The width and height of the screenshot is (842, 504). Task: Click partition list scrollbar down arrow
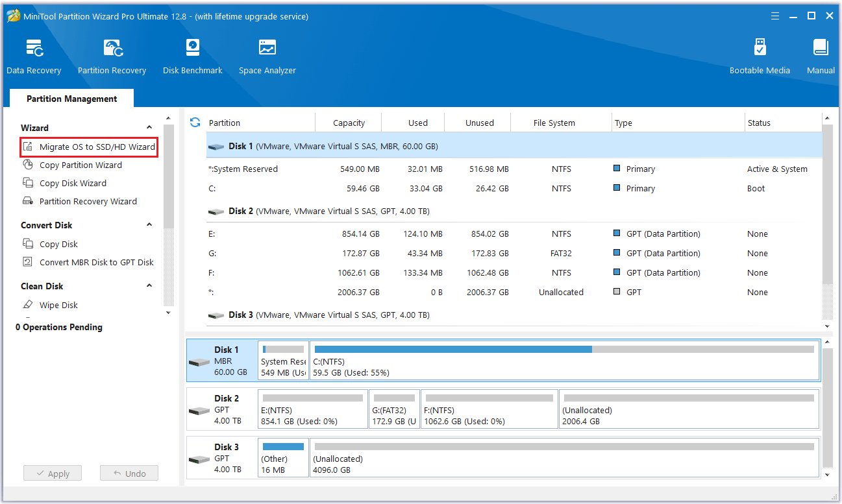coord(827,326)
